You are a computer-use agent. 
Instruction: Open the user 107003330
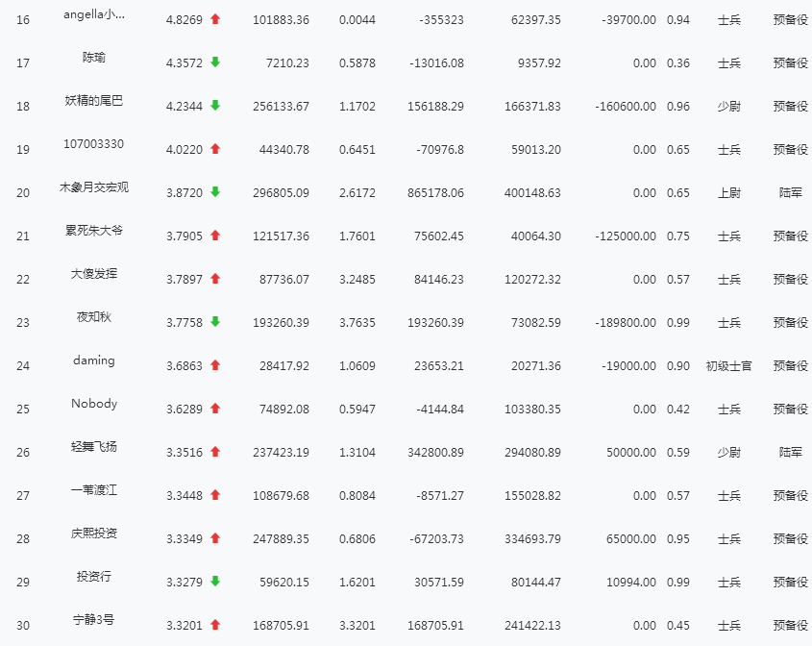point(94,144)
